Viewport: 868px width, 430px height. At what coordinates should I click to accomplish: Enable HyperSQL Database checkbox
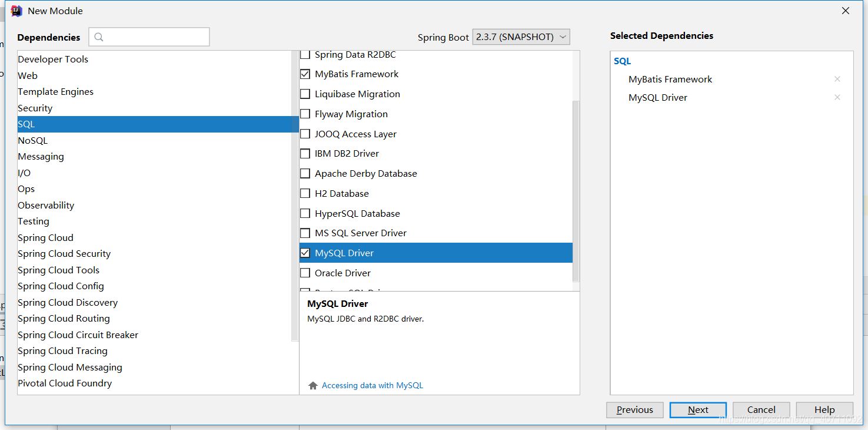[x=305, y=214]
